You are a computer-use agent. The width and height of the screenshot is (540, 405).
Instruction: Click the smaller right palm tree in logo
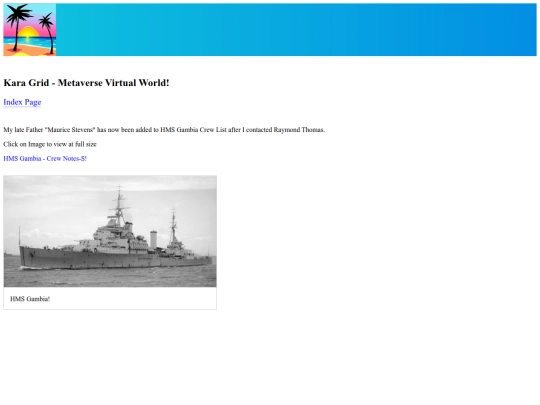(x=48, y=34)
